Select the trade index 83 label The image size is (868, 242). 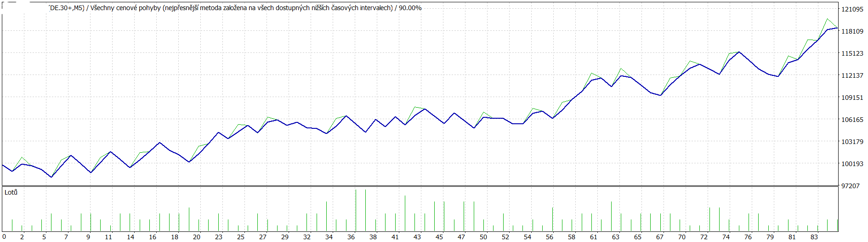pyautogui.click(x=814, y=237)
